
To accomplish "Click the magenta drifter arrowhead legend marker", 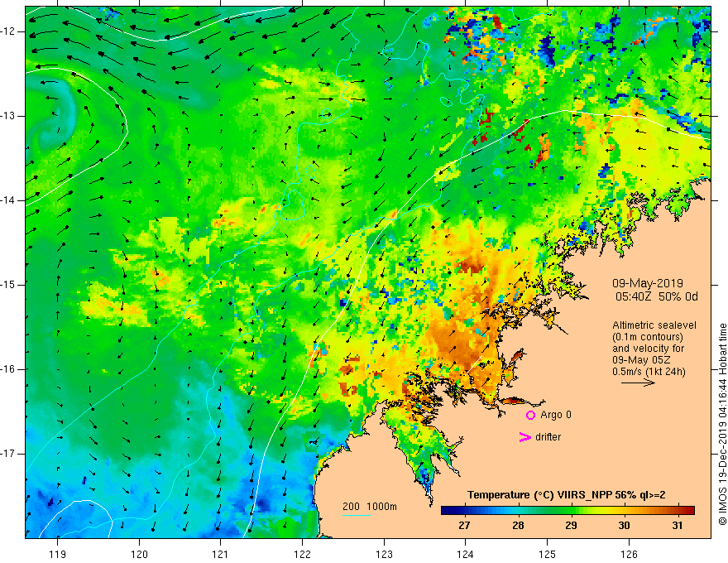I will click(525, 437).
